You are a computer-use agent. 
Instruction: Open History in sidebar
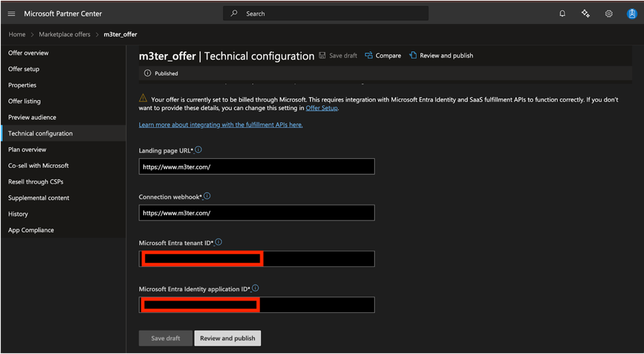click(x=63, y=214)
